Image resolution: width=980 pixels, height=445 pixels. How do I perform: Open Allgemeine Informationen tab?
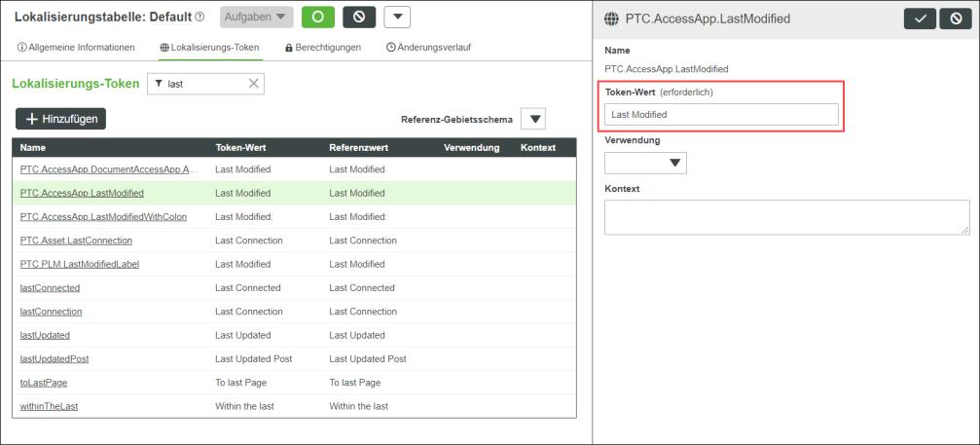(x=76, y=48)
